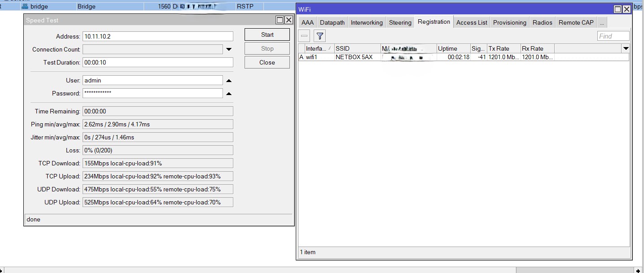Image resolution: width=644 pixels, height=273 pixels.
Task: Start the speed test
Action: tap(267, 35)
